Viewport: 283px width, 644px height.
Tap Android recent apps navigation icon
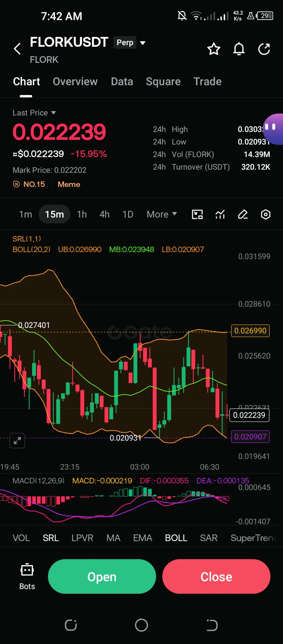71,625
